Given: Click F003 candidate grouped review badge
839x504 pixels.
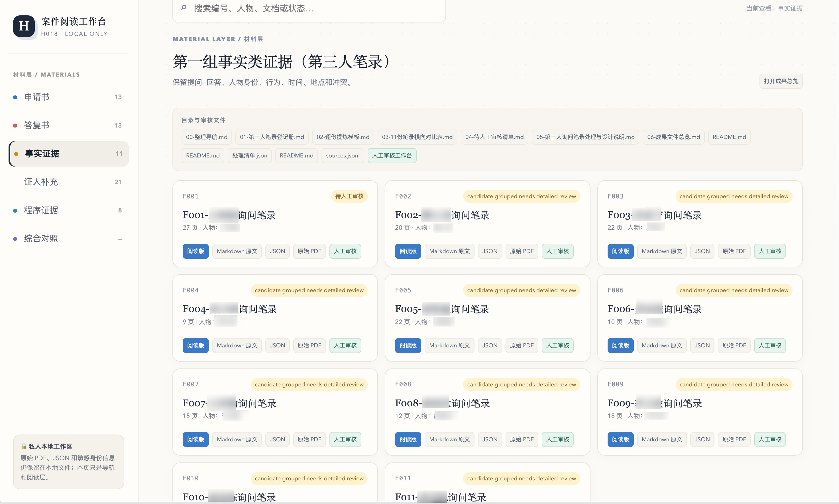Looking at the screenshot, I should pyautogui.click(x=734, y=196).
